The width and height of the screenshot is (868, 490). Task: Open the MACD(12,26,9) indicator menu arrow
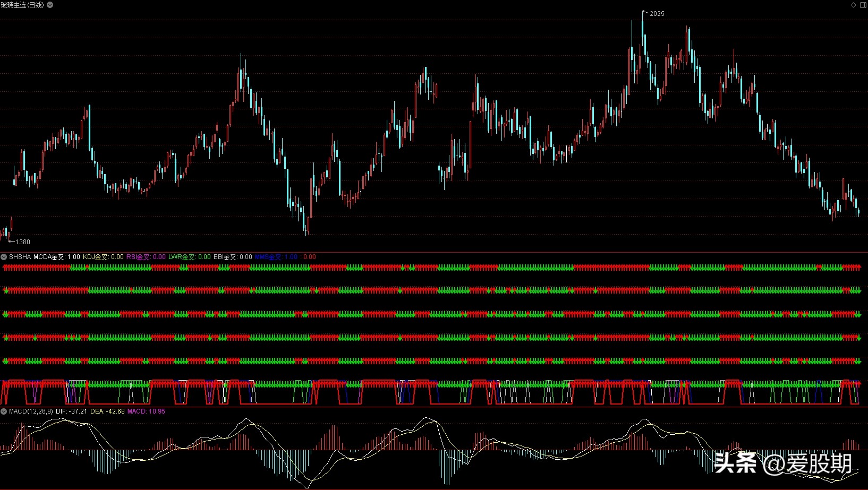(x=4, y=411)
